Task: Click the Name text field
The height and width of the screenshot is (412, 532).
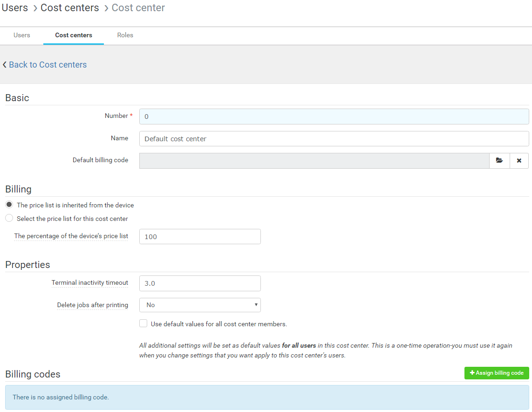Action: click(x=334, y=138)
